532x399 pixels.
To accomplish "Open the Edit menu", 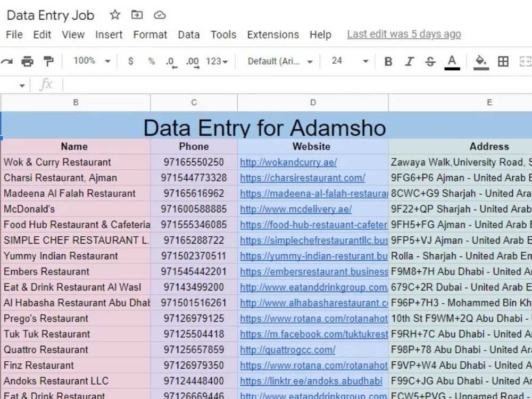I will click(42, 35).
